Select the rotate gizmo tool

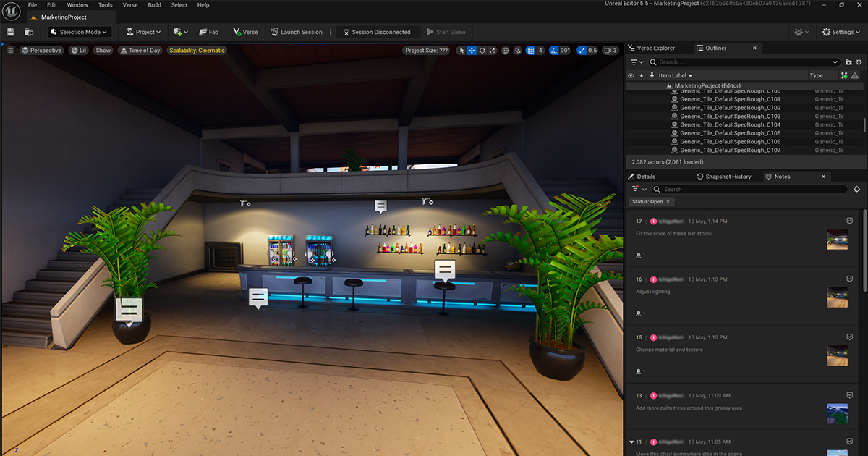pyautogui.click(x=482, y=51)
